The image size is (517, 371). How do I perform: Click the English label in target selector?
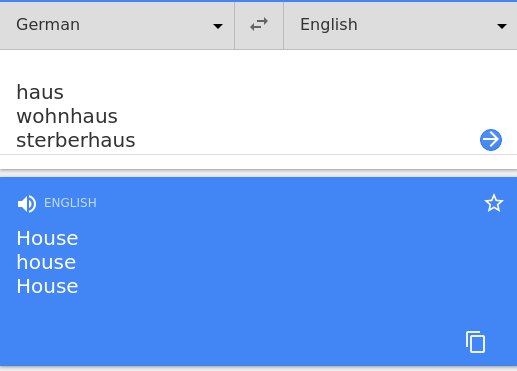[329, 25]
